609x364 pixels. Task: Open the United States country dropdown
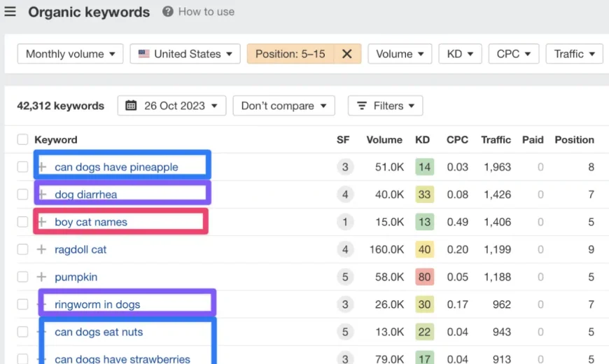click(185, 54)
